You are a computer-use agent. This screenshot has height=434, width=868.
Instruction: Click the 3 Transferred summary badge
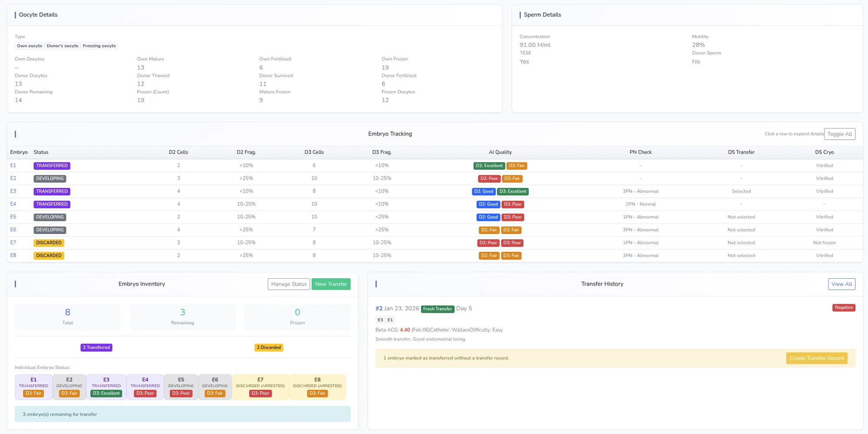click(96, 348)
